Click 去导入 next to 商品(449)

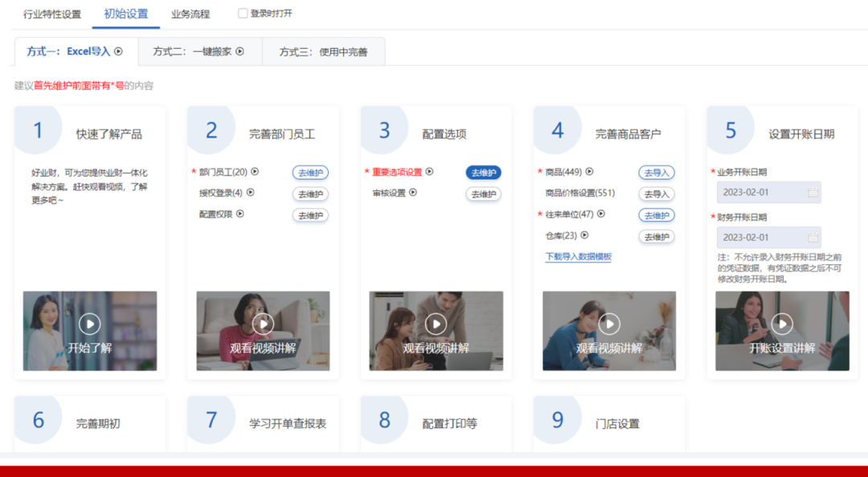pyautogui.click(x=657, y=172)
